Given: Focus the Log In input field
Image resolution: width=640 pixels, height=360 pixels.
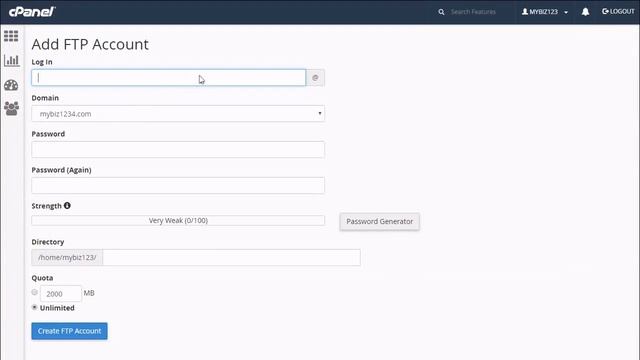Looking at the screenshot, I should tap(169, 78).
